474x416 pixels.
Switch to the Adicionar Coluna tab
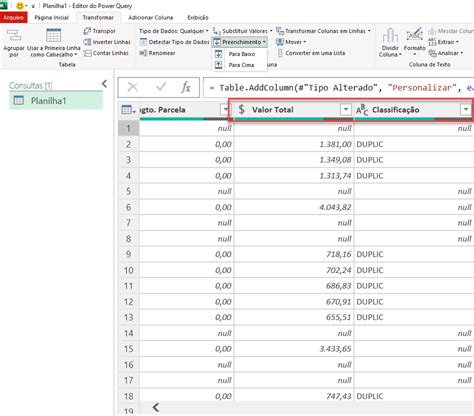tap(151, 18)
